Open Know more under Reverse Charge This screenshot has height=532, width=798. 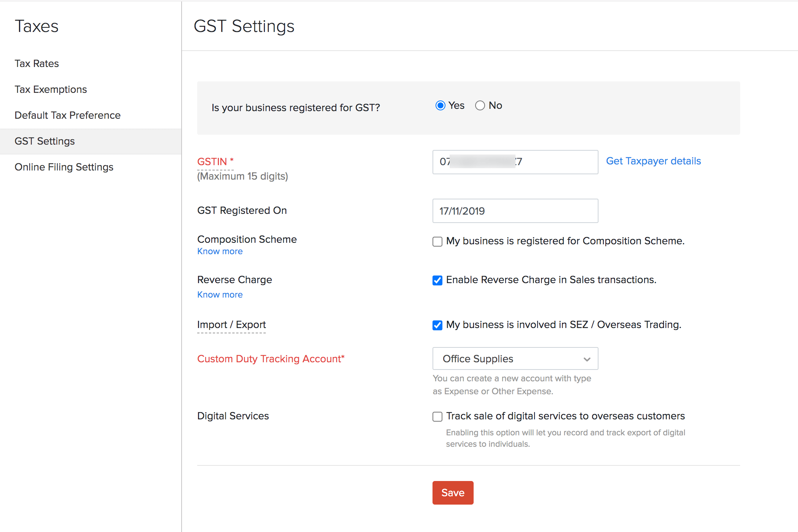(220, 294)
